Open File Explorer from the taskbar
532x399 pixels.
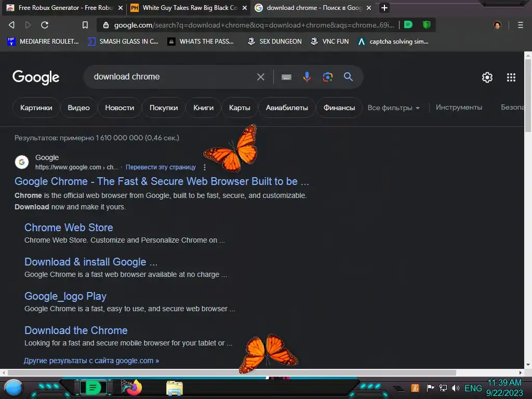pos(175,388)
